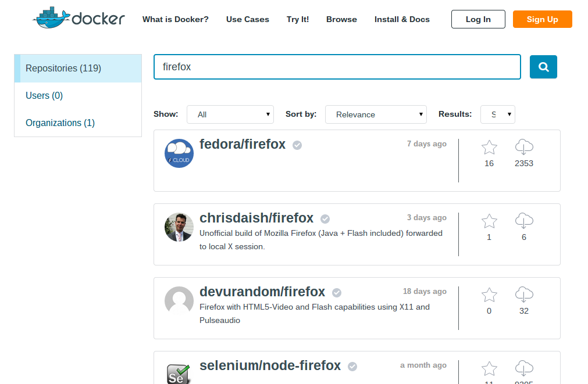Open the Use Cases menu item
This screenshot has height=384, width=588.
click(248, 20)
